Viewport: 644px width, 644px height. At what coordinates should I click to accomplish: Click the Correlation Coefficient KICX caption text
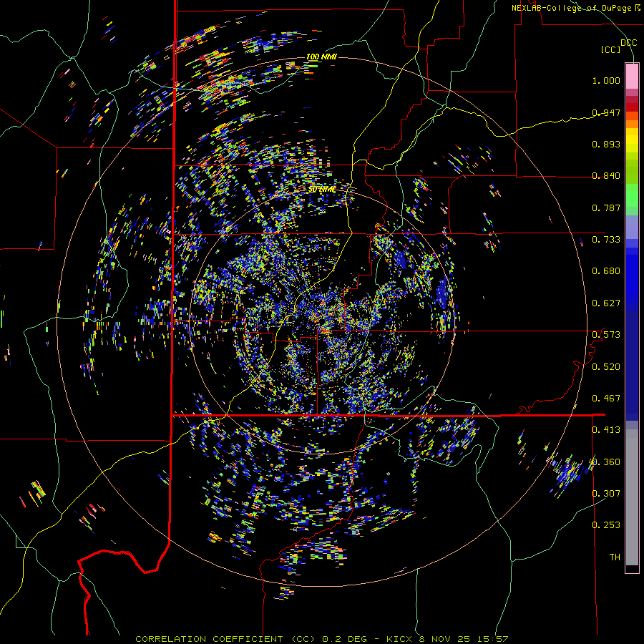(322, 639)
